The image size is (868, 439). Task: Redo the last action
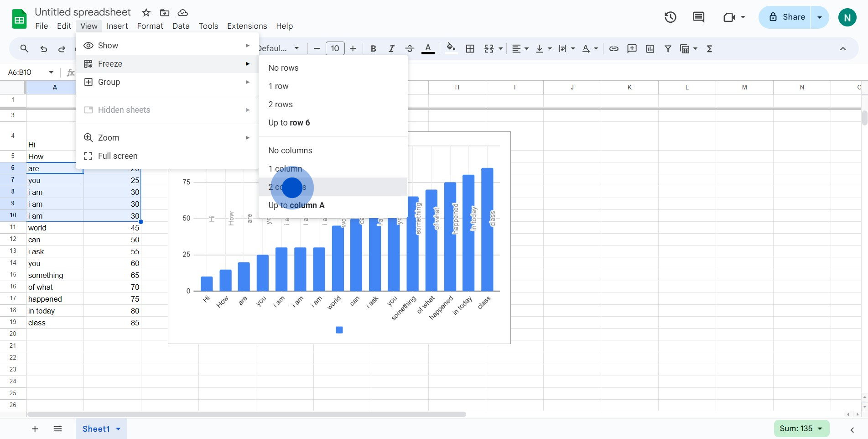[62, 49]
